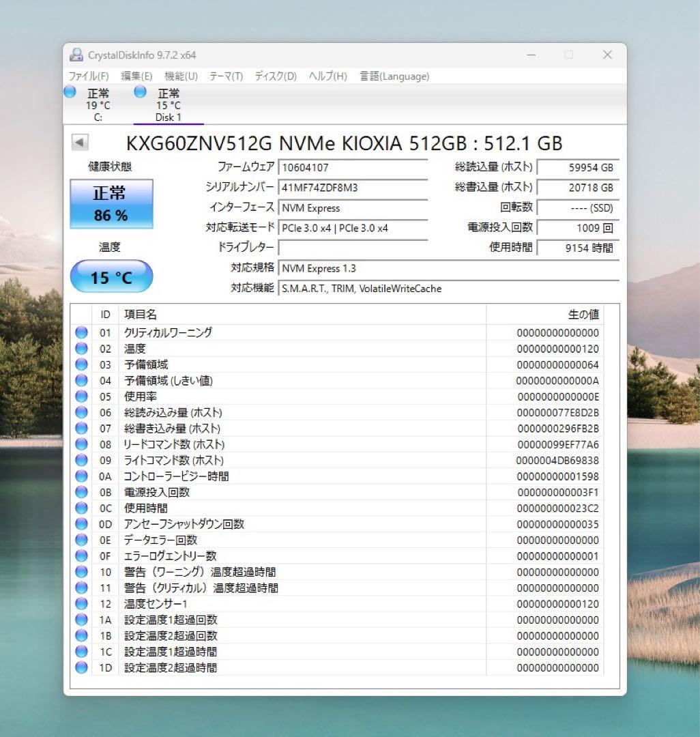The width and height of the screenshot is (700, 737).
Task: Click blue orb of 使用率 row
Action: [x=81, y=396]
